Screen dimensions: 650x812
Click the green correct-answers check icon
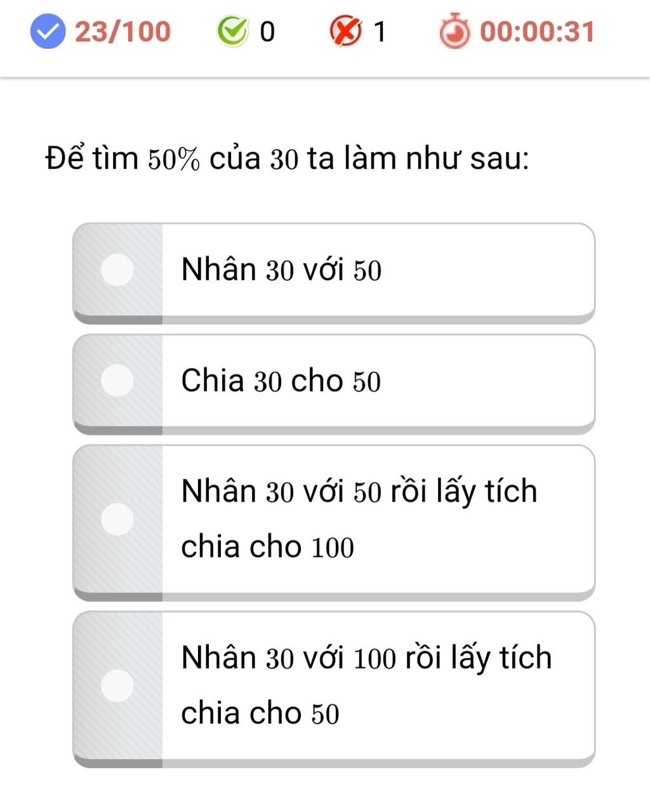[232, 32]
